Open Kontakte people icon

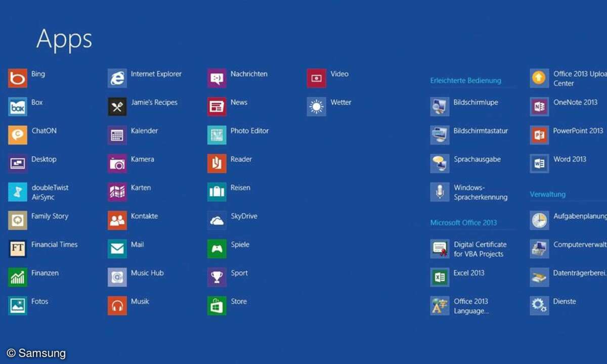[x=117, y=220]
